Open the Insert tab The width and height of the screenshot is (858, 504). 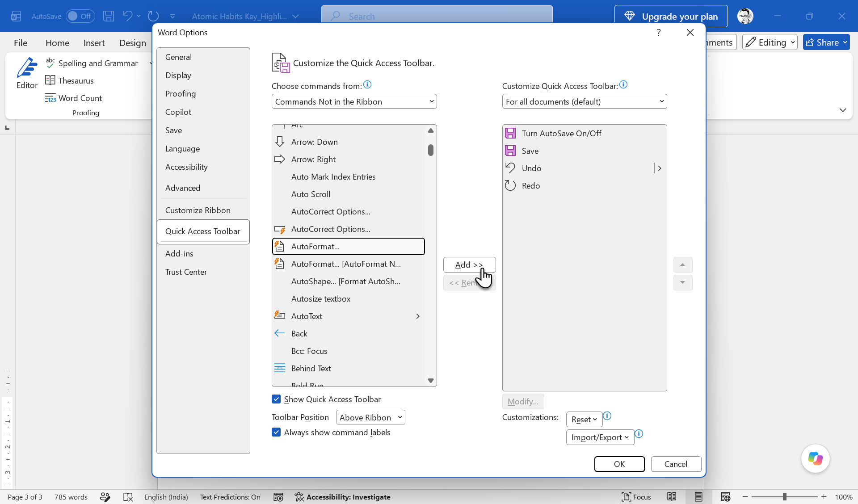click(94, 42)
